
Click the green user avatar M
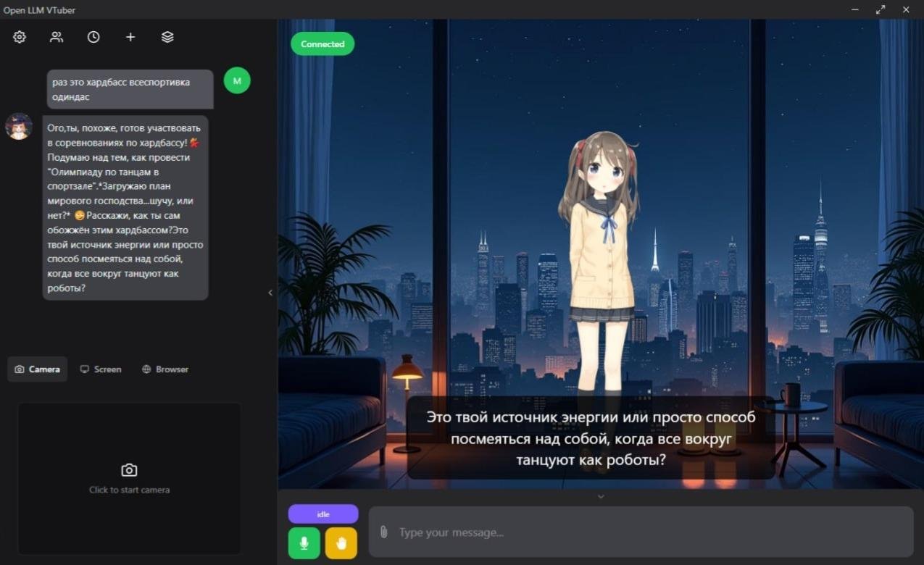(x=237, y=80)
